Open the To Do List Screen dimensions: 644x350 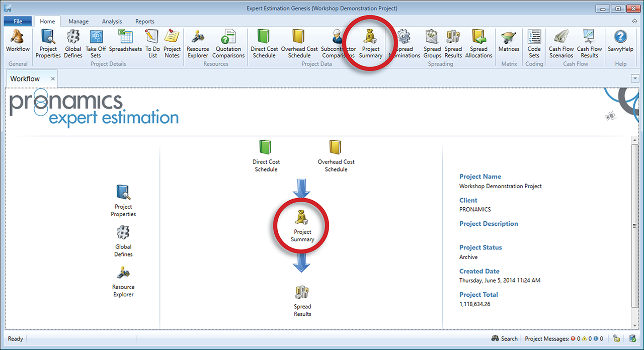151,43
